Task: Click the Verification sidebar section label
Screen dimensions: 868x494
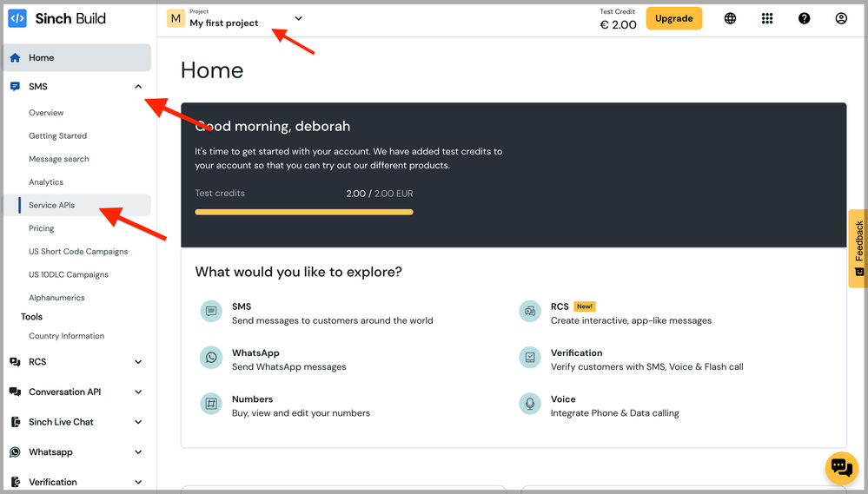Action: [53, 482]
